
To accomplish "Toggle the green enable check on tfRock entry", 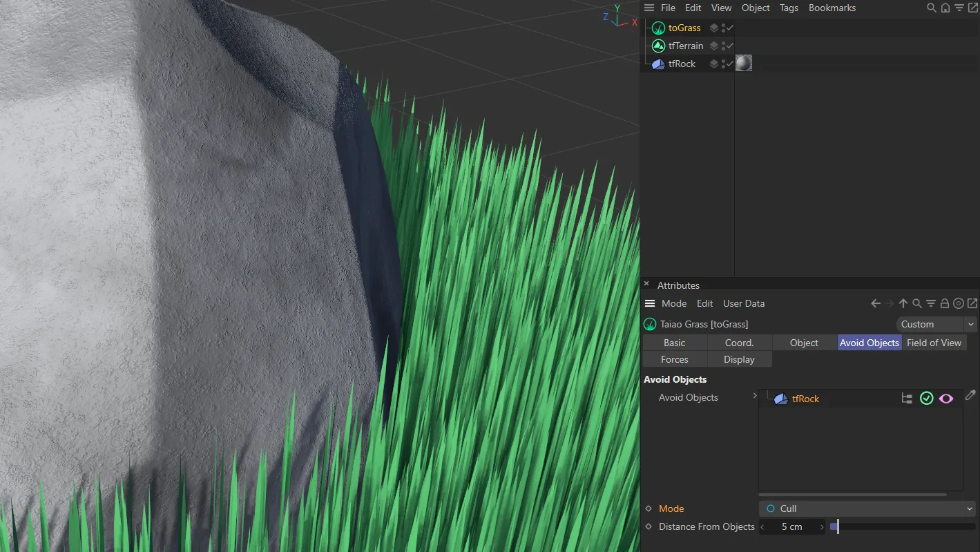I will coord(926,398).
